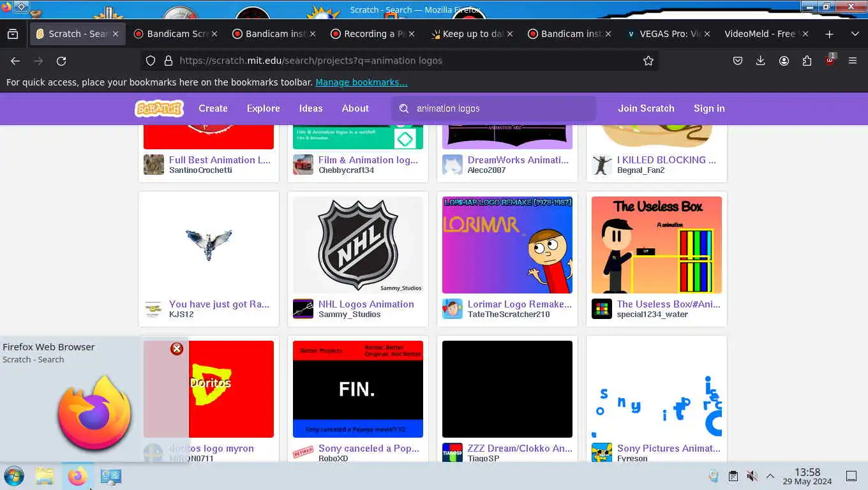Click the Scratch logo in the navigation bar

point(159,108)
